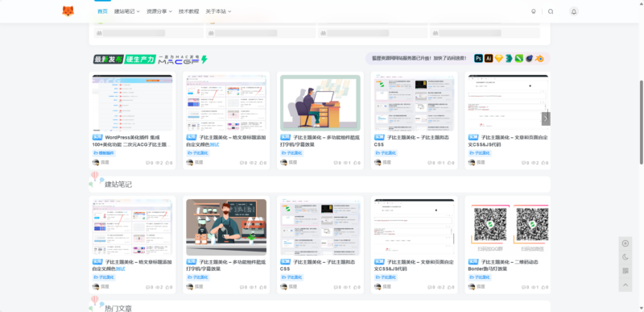
Task: Click the author avatar on the WordPress美化插件 card
Action: (x=96, y=162)
